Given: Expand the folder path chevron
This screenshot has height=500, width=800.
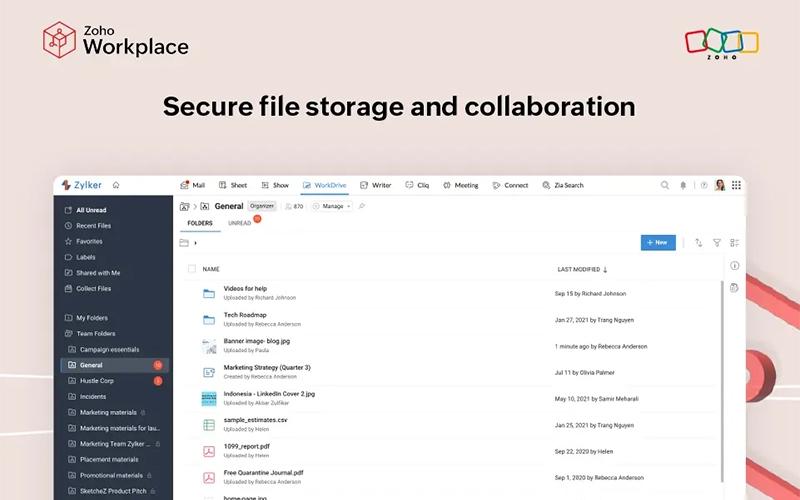Looking at the screenshot, I should click(195, 243).
